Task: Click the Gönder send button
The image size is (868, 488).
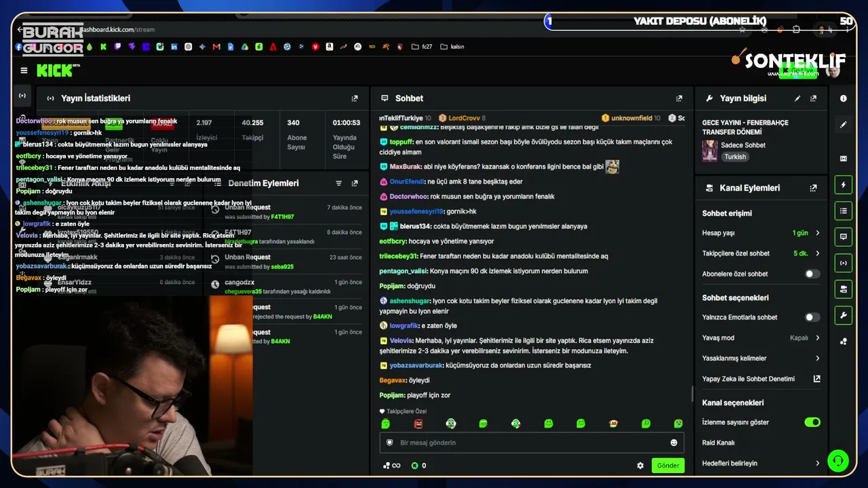Action: [x=668, y=466]
